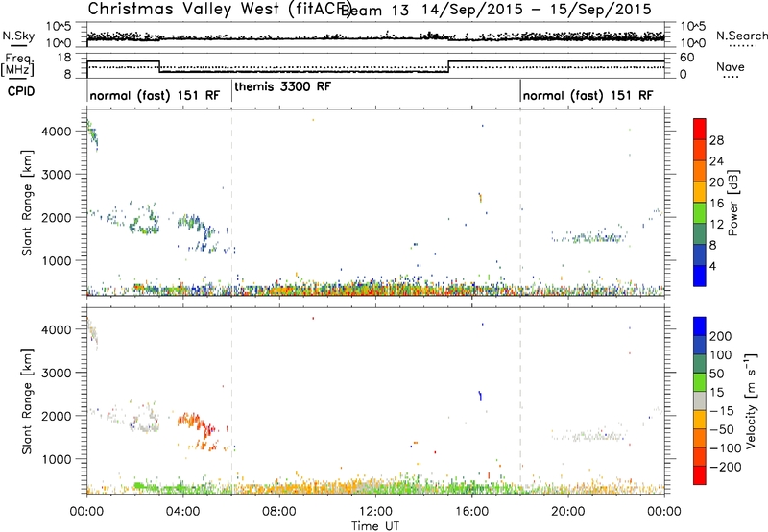Click the 'Velocity [m s-1]' colorbar title
768x532 pixels.
(751, 400)
